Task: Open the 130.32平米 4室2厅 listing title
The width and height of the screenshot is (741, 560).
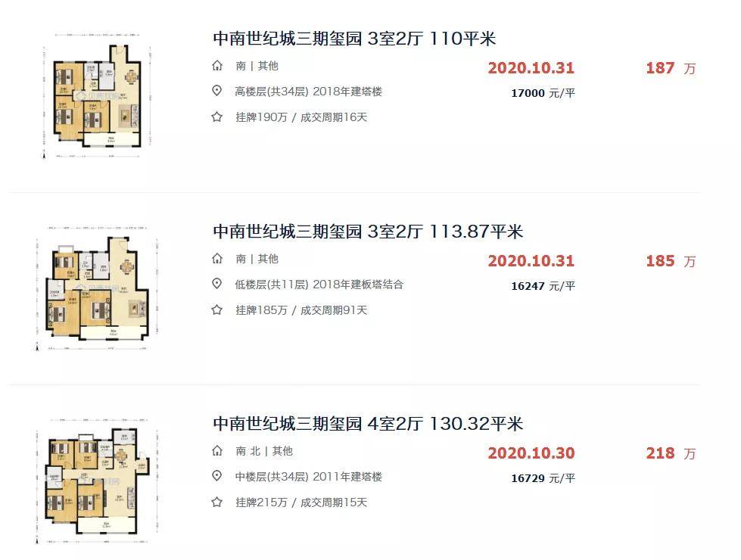Action: click(x=368, y=424)
